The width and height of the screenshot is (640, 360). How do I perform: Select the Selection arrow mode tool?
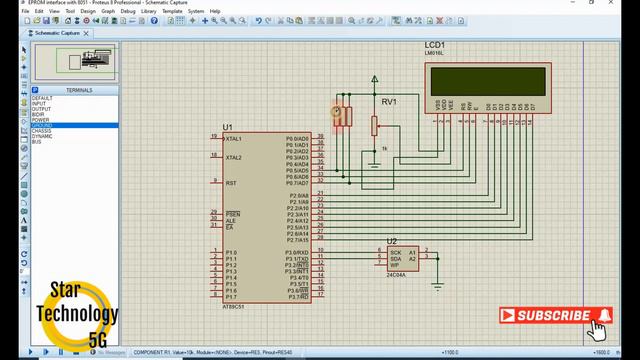click(x=24, y=49)
